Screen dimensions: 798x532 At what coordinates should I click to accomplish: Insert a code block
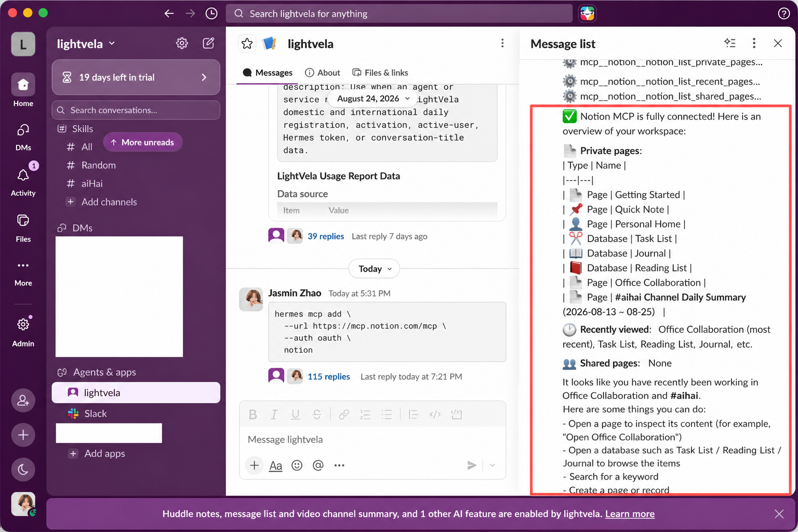(x=457, y=415)
